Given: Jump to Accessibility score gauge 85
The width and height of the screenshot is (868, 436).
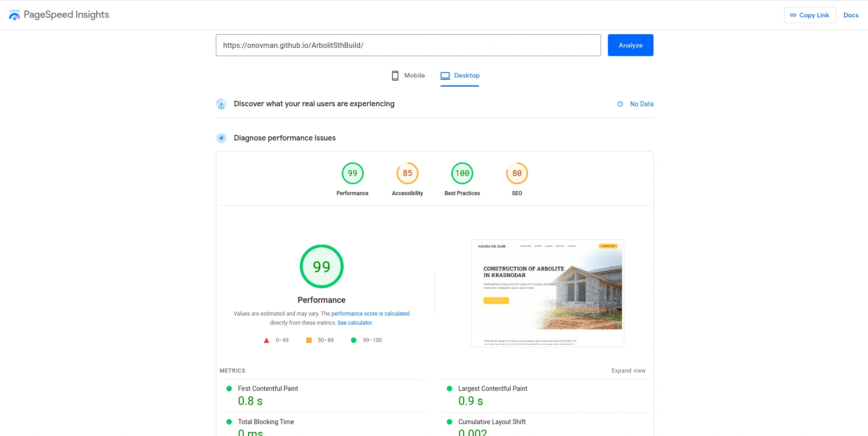Looking at the screenshot, I should [408, 173].
